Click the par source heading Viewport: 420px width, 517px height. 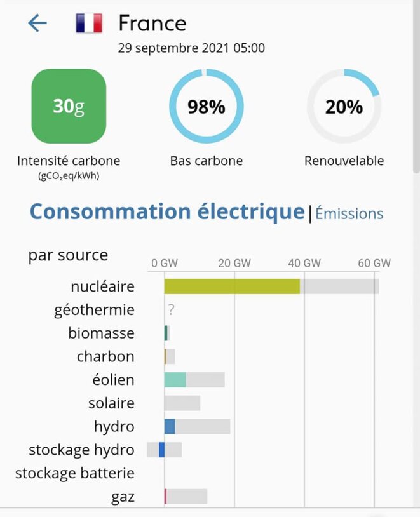(x=67, y=255)
